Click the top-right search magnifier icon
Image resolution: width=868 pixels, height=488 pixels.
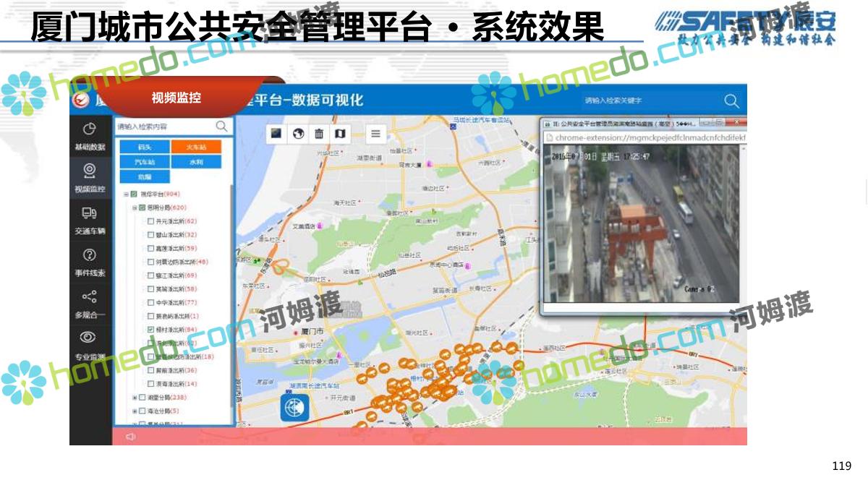732,101
